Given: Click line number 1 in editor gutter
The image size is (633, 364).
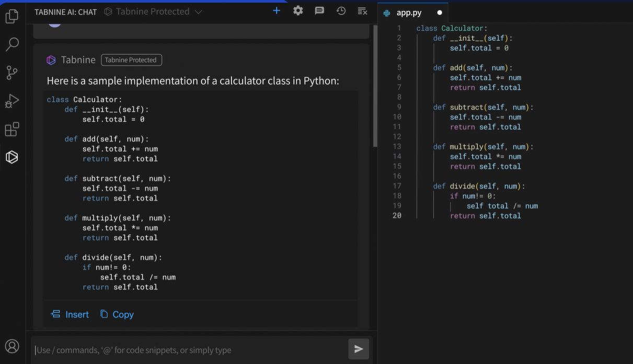Looking at the screenshot, I should click(399, 28).
